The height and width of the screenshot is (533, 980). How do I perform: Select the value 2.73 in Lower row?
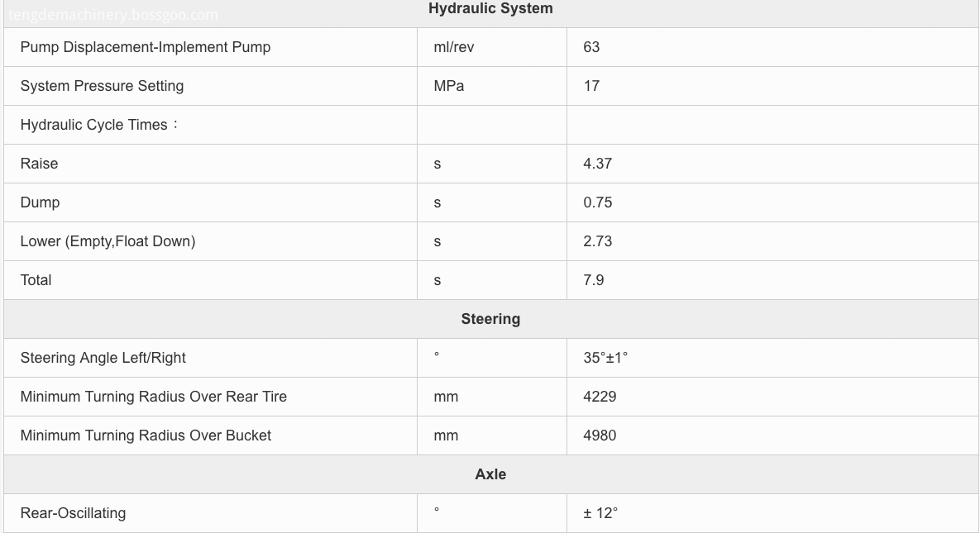point(597,241)
